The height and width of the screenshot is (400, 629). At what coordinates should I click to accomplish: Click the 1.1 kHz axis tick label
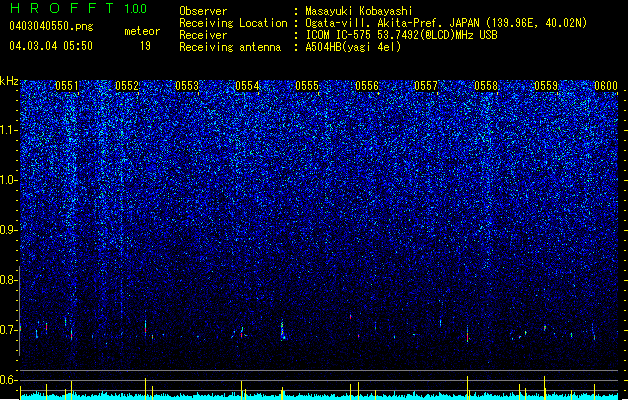pyautogui.click(x=9, y=130)
